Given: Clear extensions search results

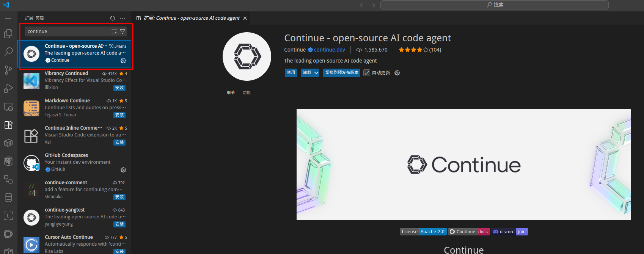Looking at the screenshot, I should 114,31.
